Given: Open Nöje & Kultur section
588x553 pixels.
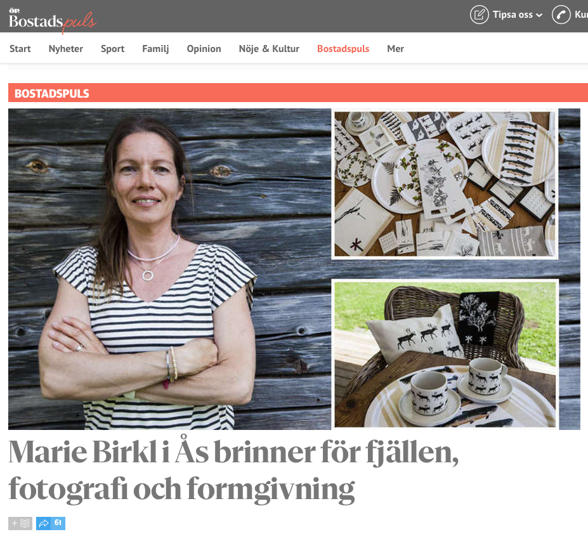Looking at the screenshot, I should pyautogui.click(x=269, y=49).
